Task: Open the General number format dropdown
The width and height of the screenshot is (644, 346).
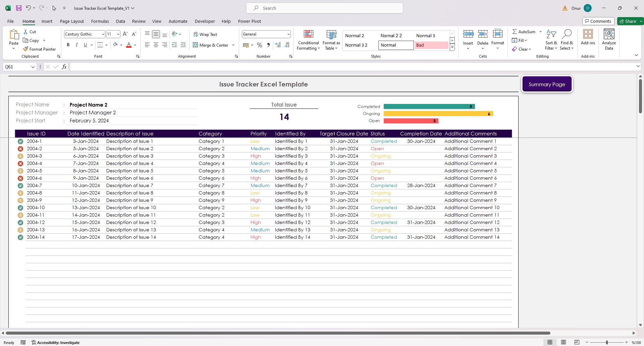Action: 288,34
